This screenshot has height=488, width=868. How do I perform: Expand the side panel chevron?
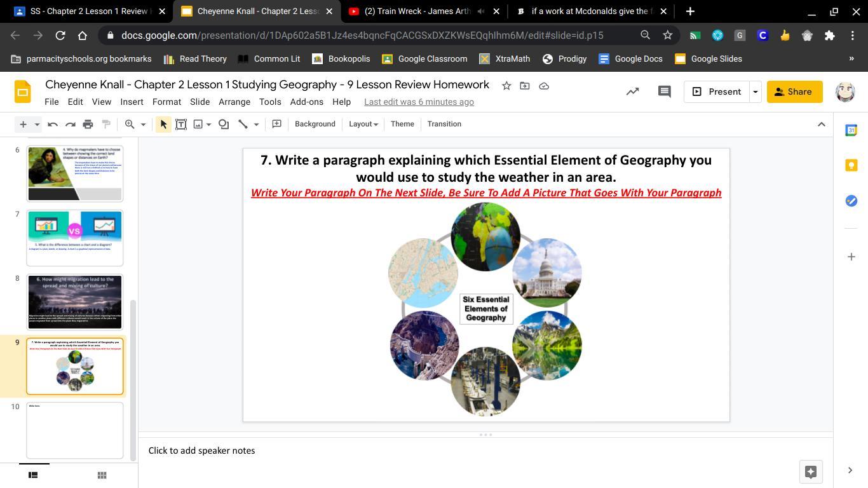850,470
